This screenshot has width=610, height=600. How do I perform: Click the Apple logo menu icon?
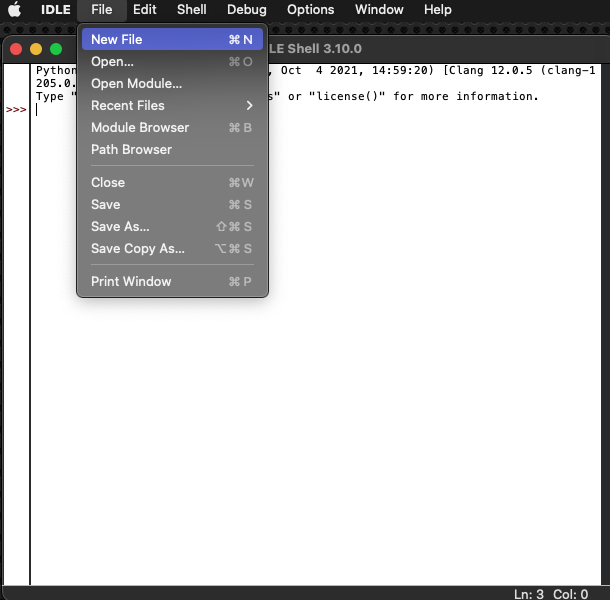coord(14,10)
